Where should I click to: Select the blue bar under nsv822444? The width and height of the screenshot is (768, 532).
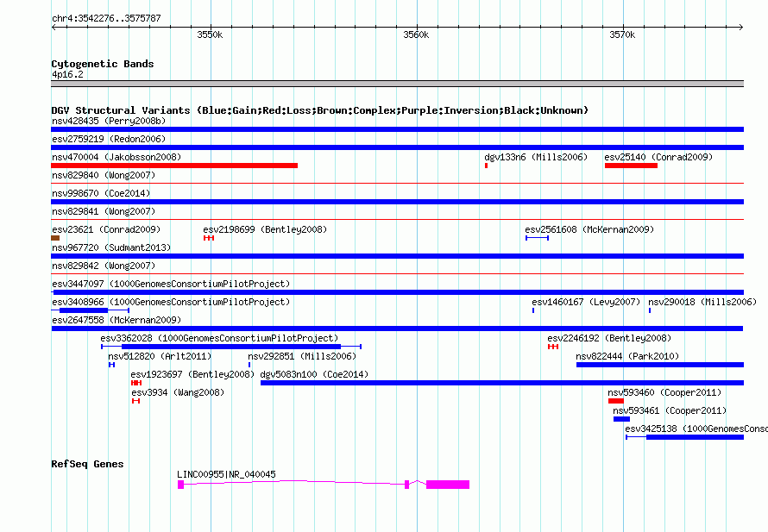coord(660,365)
